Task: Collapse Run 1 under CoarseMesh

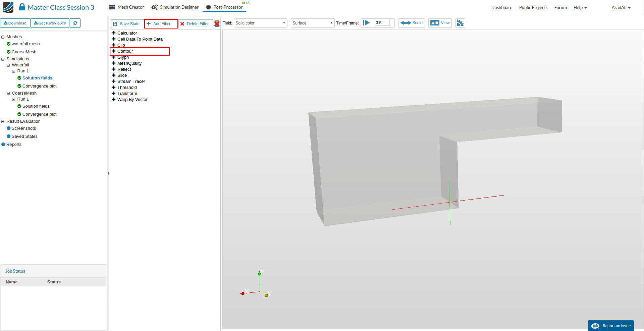Action: 14,100
